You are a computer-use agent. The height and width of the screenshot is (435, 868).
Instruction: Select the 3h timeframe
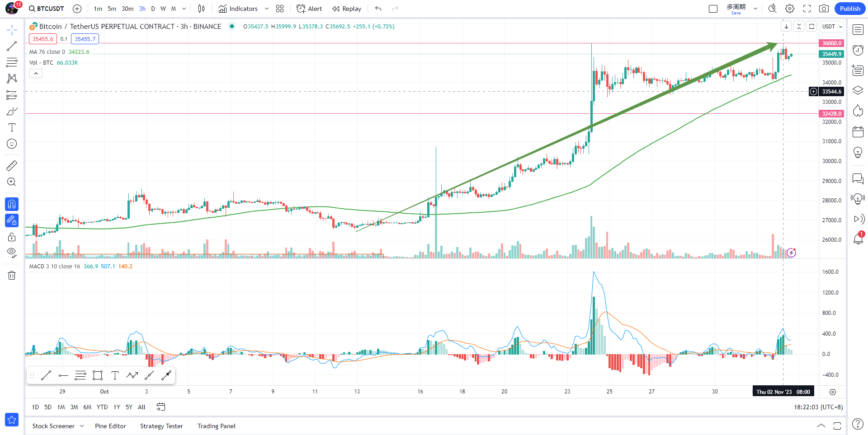click(x=142, y=9)
